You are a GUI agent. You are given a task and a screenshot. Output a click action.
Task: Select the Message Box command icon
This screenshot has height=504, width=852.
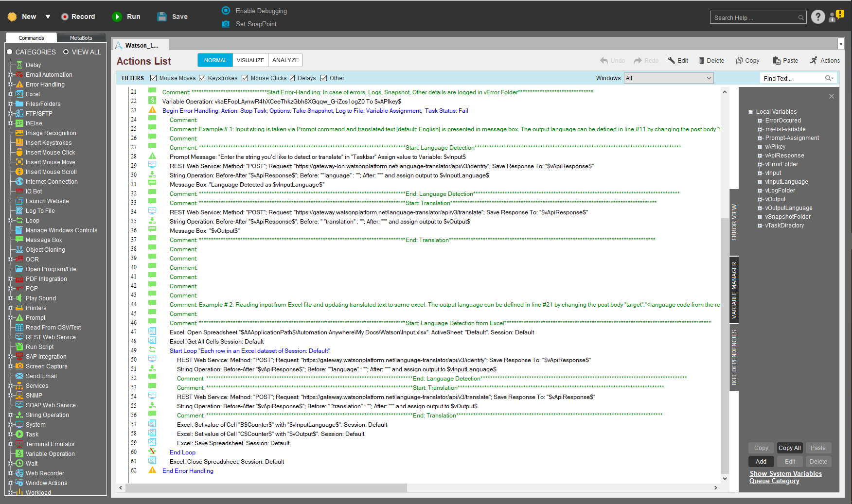[19, 240]
